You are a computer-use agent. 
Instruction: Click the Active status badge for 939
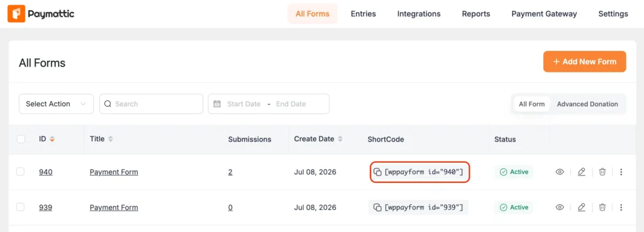[x=514, y=207]
